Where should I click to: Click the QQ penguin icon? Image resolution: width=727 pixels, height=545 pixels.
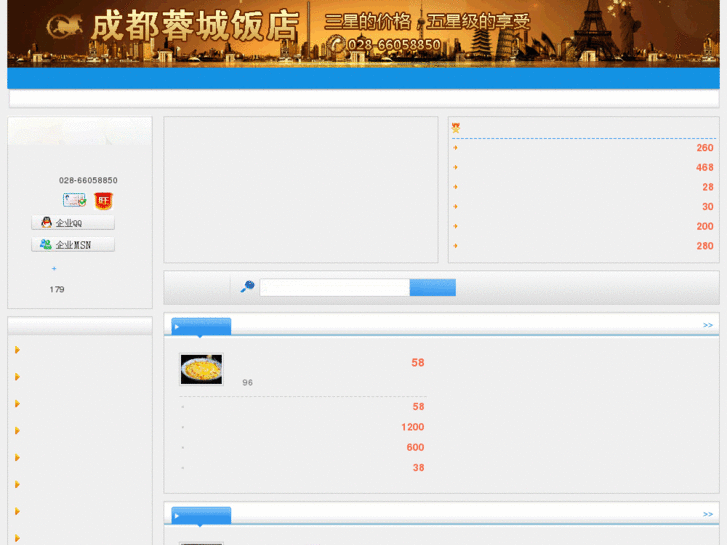click(x=46, y=222)
